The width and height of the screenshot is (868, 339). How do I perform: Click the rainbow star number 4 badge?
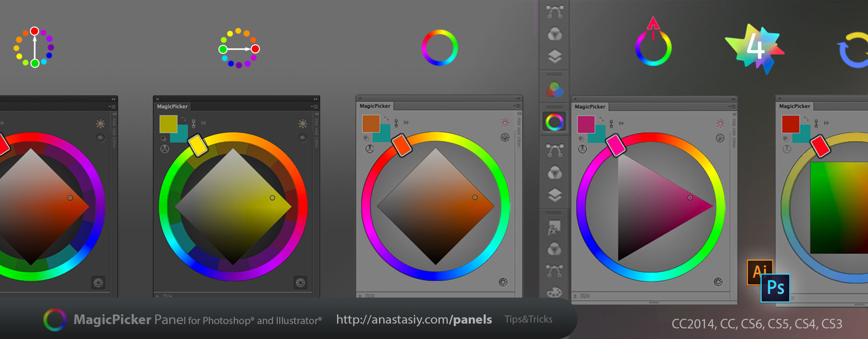click(x=755, y=48)
